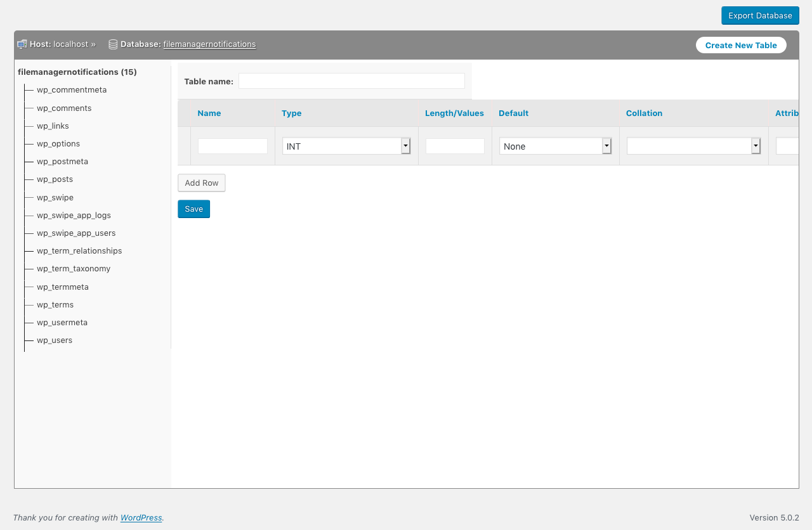Select the wp_term_taxonomy table
The height and width of the screenshot is (530, 812).
coord(74,268)
